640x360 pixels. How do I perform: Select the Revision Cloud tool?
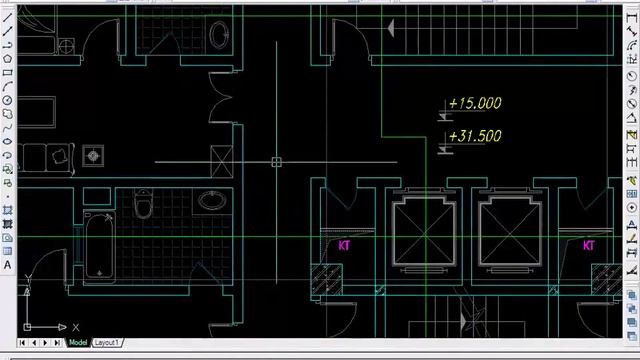7,114
